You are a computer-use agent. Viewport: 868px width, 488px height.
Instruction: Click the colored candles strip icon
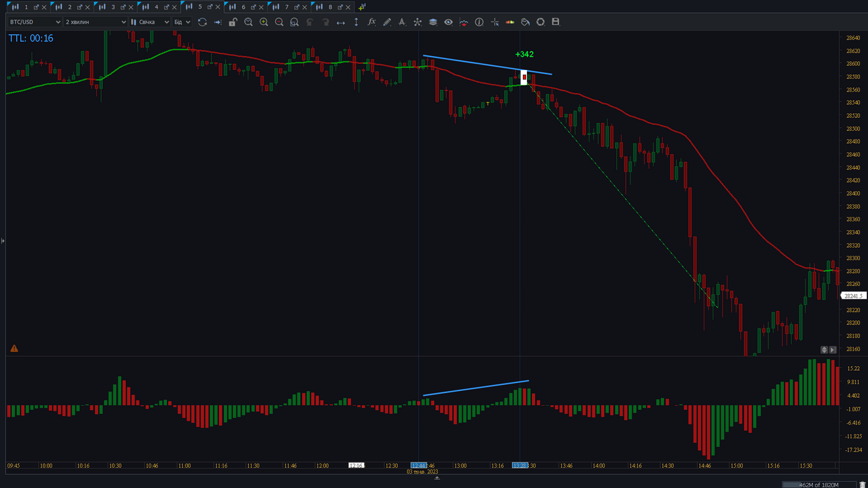pyautogui.click(x=510, y=22)
